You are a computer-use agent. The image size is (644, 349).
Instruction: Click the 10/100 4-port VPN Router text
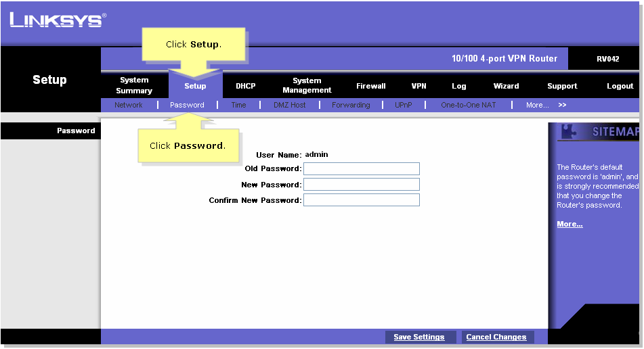pyautogui.click(x=505, y=59)
